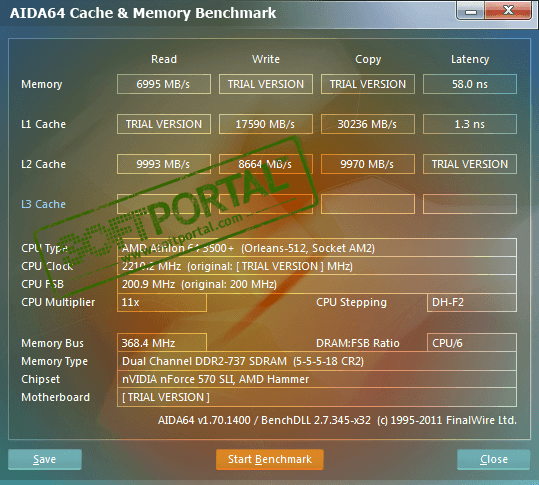This screenshot has width=539, height=485.
Task: Select DRAM:FSB Ratio CPU/6 value
Action: 472,343
